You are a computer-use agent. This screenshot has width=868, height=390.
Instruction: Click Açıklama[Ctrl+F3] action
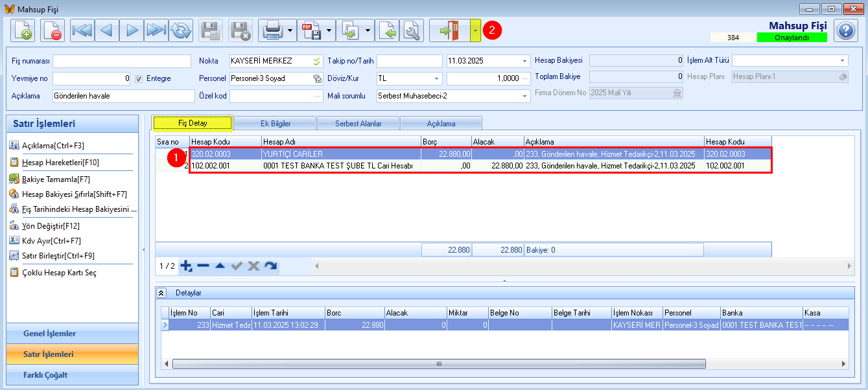pyautogui.click(x=53, y=146)
